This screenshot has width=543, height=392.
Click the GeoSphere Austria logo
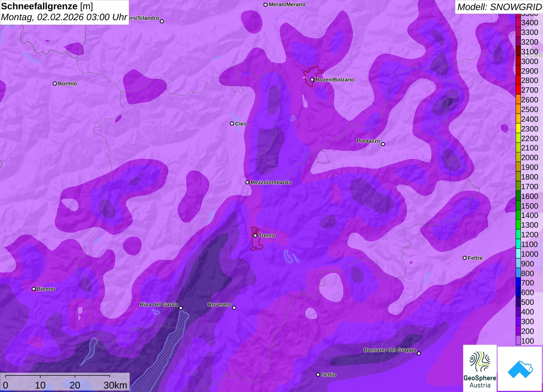[480, 368]
